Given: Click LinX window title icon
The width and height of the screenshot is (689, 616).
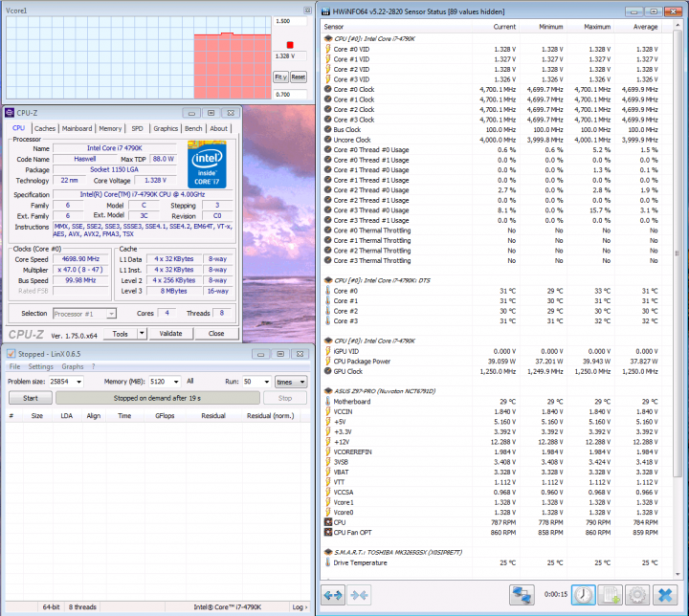Looking at the screenshot, I should point(11,354).
